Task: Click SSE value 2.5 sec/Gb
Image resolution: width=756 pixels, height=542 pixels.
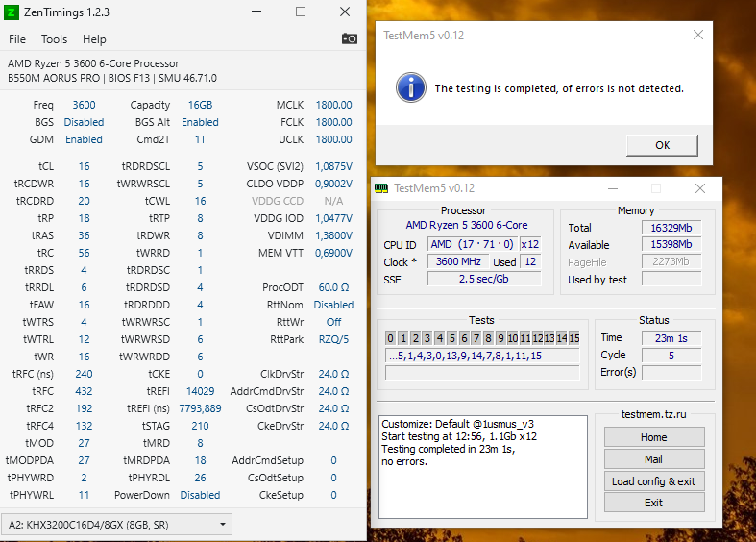Action: [484, 279]
